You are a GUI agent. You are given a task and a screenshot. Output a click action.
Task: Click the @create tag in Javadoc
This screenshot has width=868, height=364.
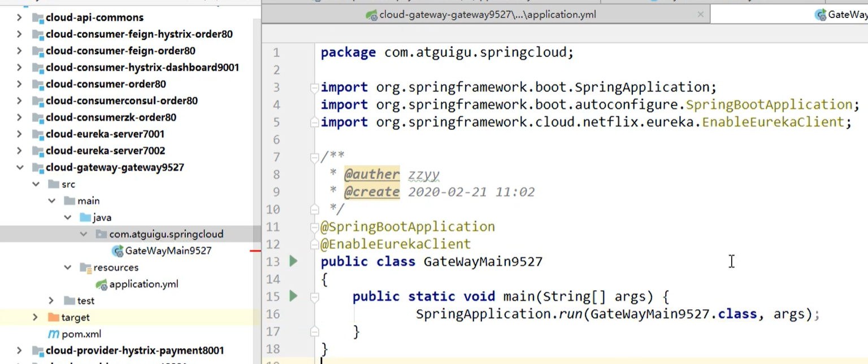pos(372,192)
